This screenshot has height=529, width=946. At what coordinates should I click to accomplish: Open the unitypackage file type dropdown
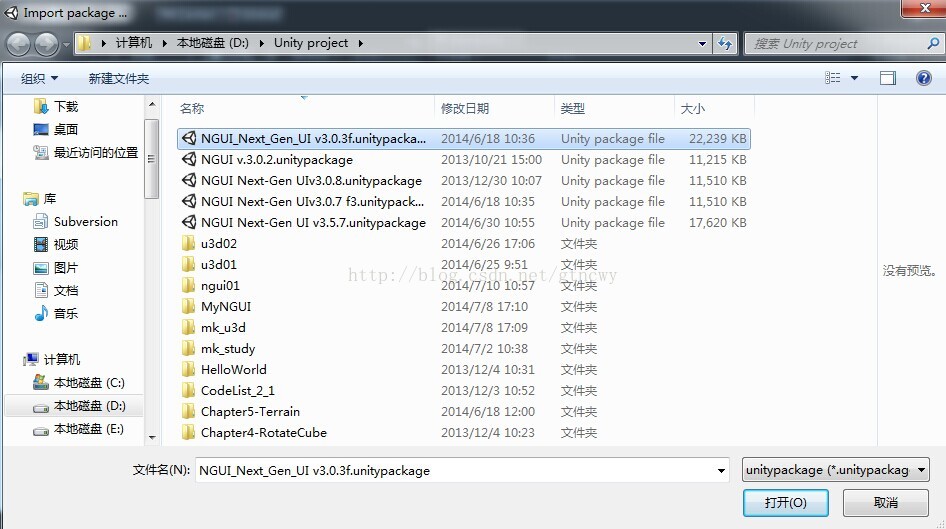pos(836,470)
